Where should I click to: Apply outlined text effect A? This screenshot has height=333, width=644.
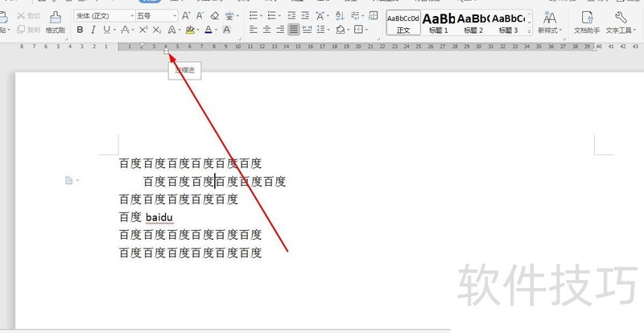click(171, 30)
